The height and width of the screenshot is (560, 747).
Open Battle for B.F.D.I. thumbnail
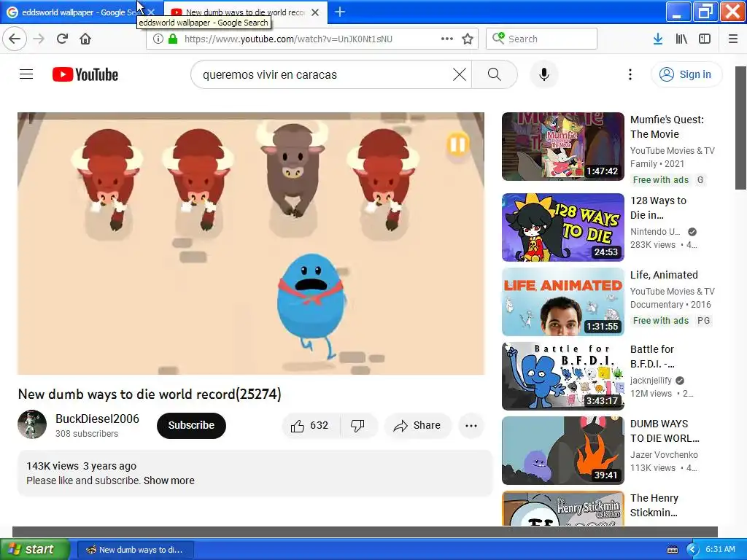coord(562,376)
